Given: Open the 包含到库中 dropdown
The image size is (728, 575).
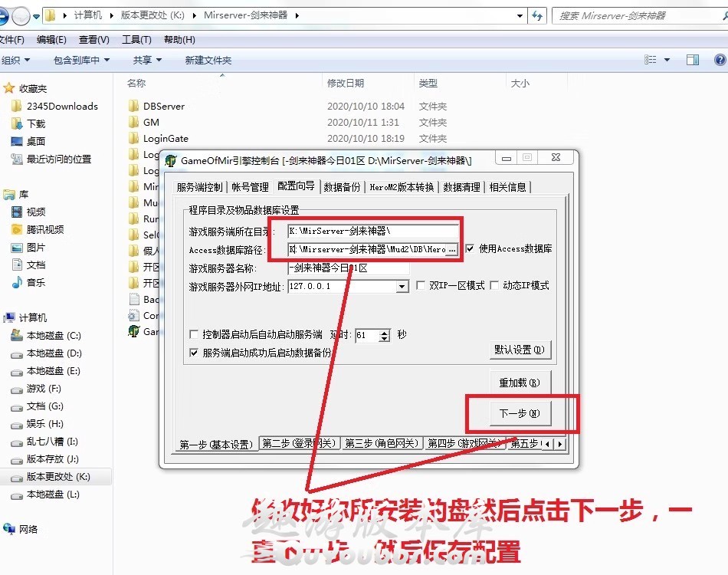Looking at the screenshot, I should coord(81,60).
